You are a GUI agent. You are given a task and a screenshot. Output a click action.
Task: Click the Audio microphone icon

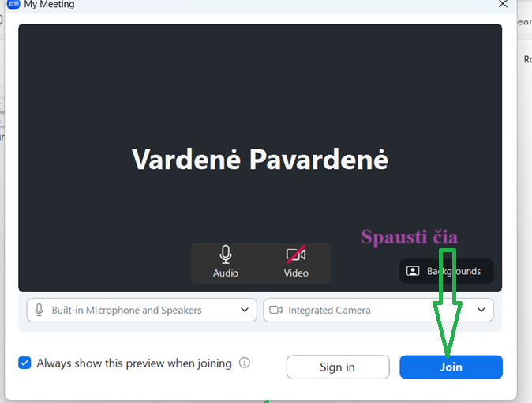(x=226, y=254)
